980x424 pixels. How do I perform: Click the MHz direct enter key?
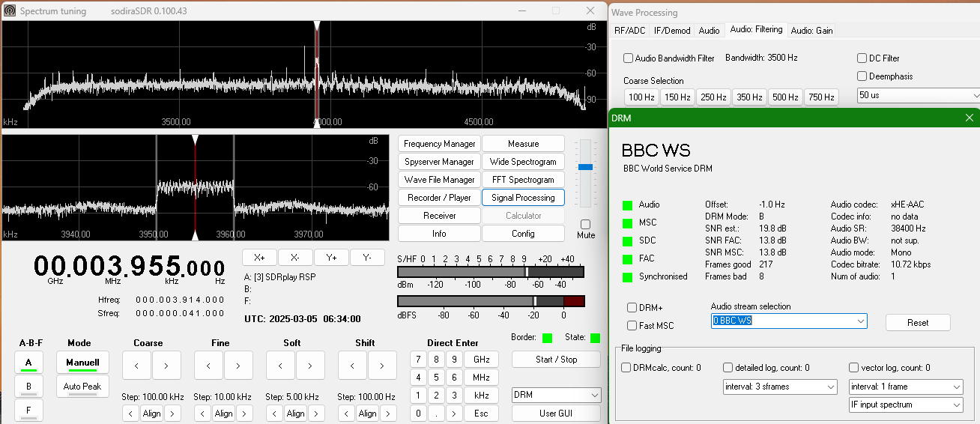point(481,377)
